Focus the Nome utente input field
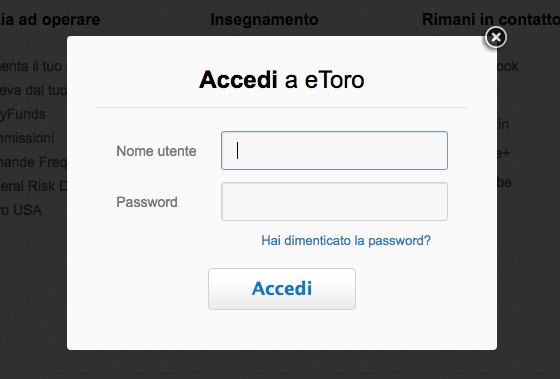560x379 pixels. 334,150
